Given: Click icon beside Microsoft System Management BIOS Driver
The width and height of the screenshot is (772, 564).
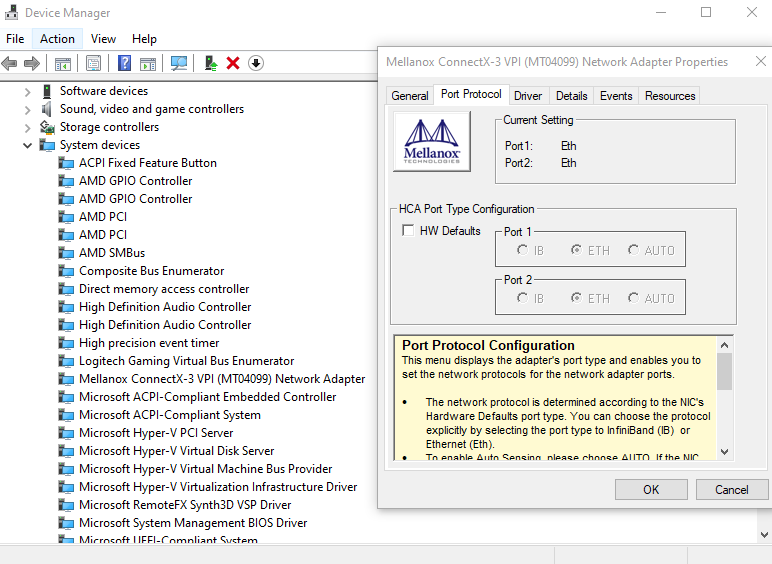Looking at the screenshot, I should click(x=66, y=523).
